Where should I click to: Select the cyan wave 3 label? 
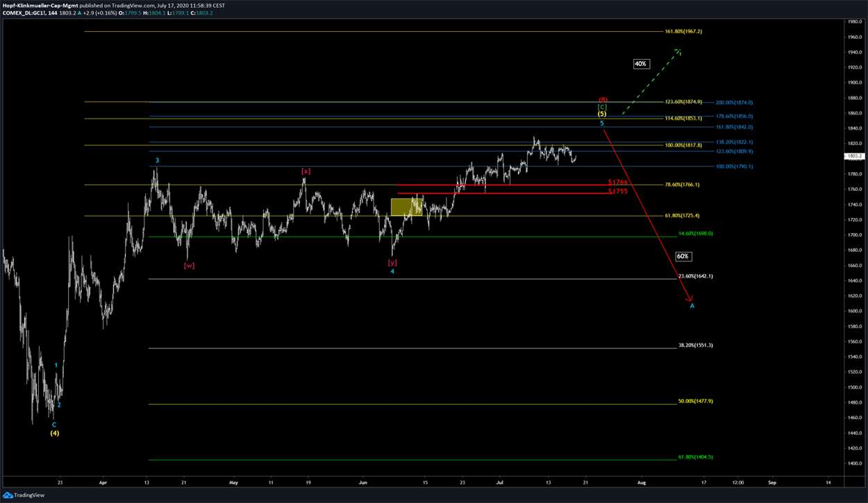(x=157, y=160)
